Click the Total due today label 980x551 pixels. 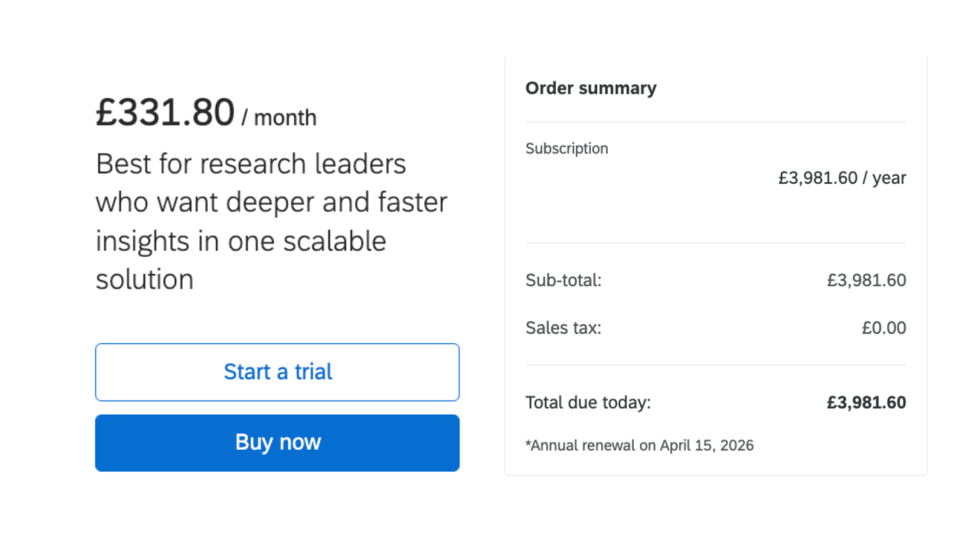[588, 403]
